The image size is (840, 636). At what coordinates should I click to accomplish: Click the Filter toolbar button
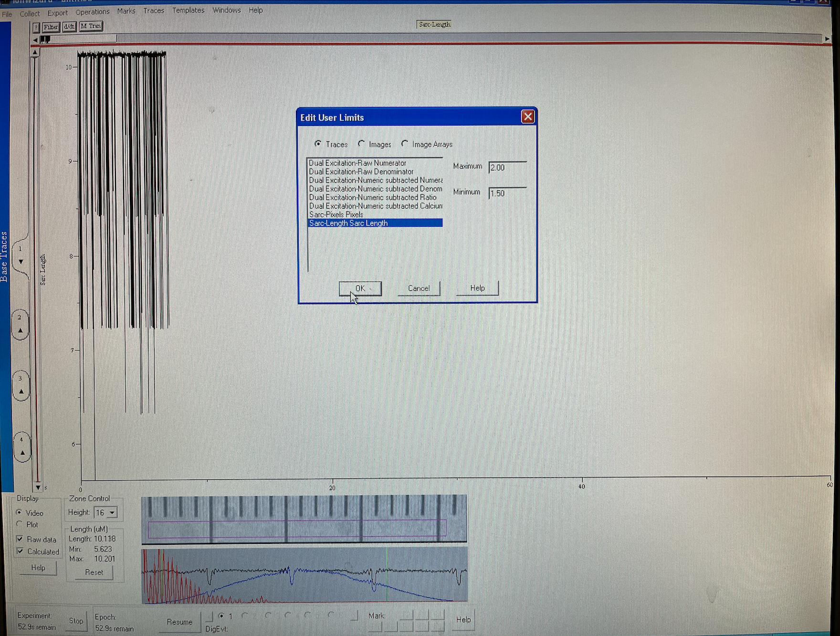[51, 27]
